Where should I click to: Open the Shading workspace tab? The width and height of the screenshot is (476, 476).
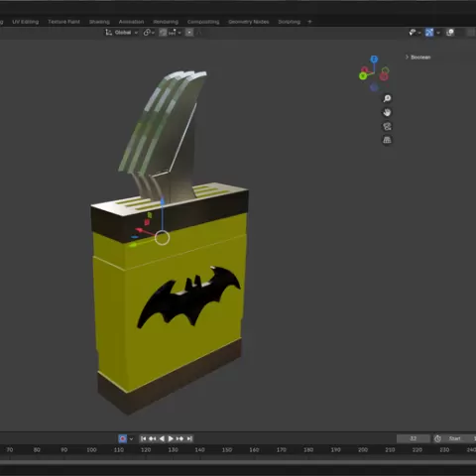point(99,22)
